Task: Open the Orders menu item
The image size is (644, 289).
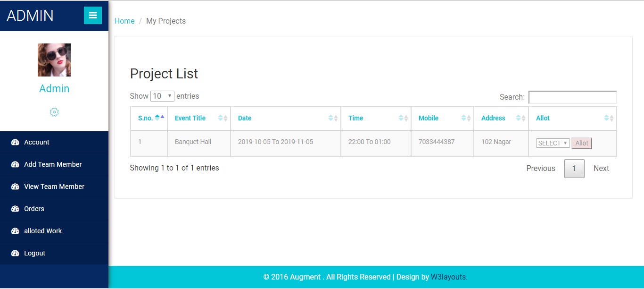Action: (x=35, y=209)
